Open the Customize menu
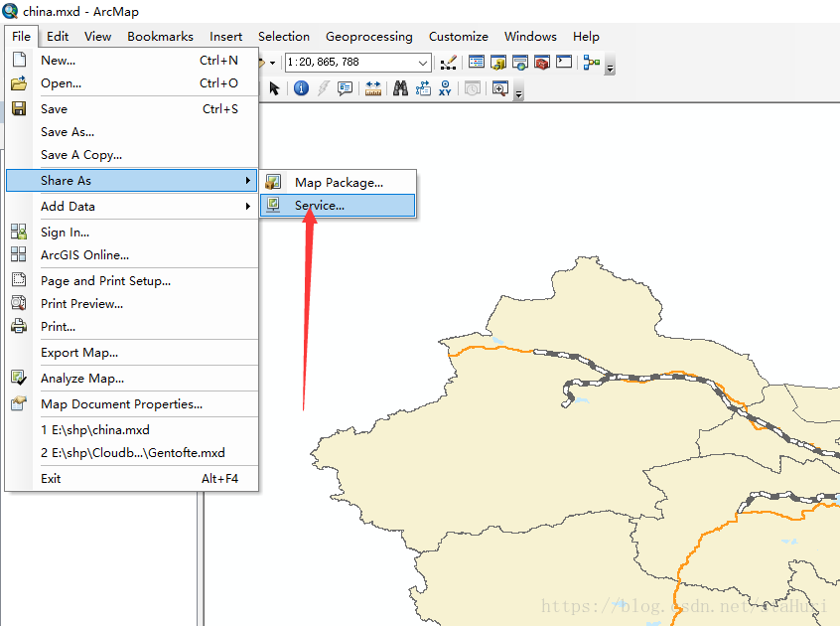Image resolution: width=840 pixels, height=626 pixels. (459, 37)
